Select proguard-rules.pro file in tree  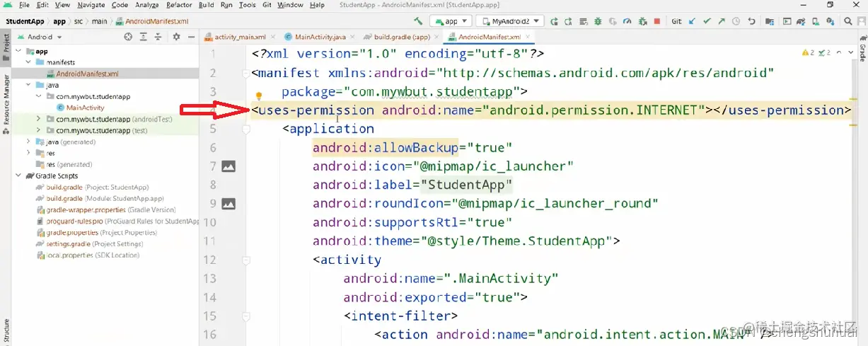(117, 221)
